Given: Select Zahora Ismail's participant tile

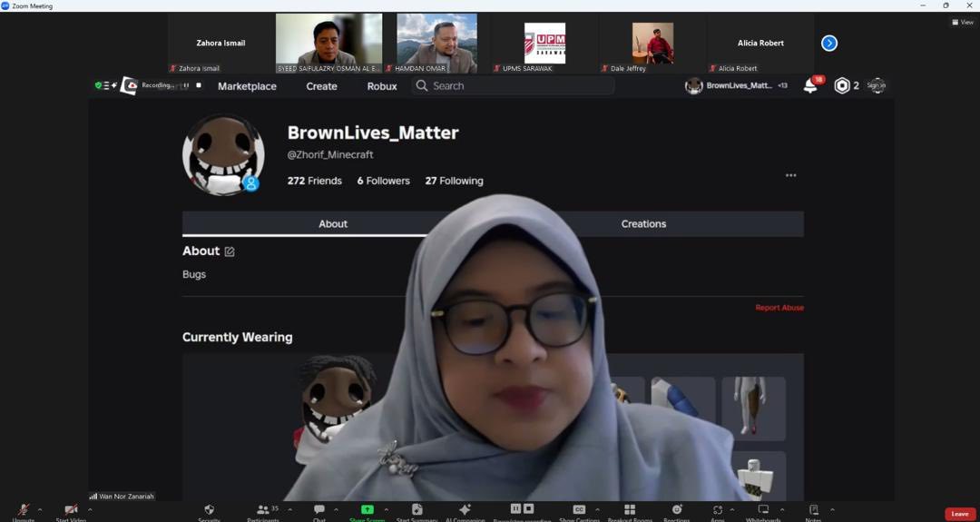Looking at the screenshot, I should [x=220, y=44].
